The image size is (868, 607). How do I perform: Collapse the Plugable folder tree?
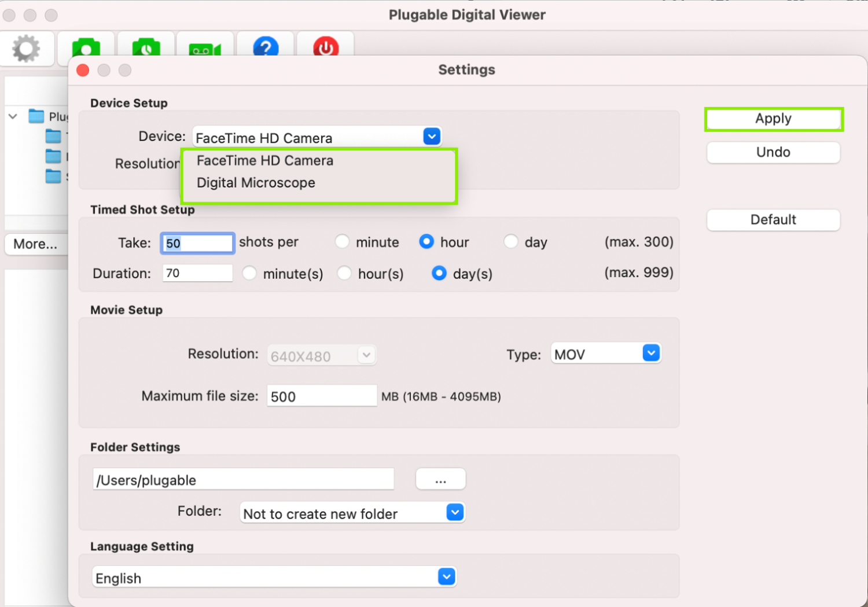(x=13, y=116)
